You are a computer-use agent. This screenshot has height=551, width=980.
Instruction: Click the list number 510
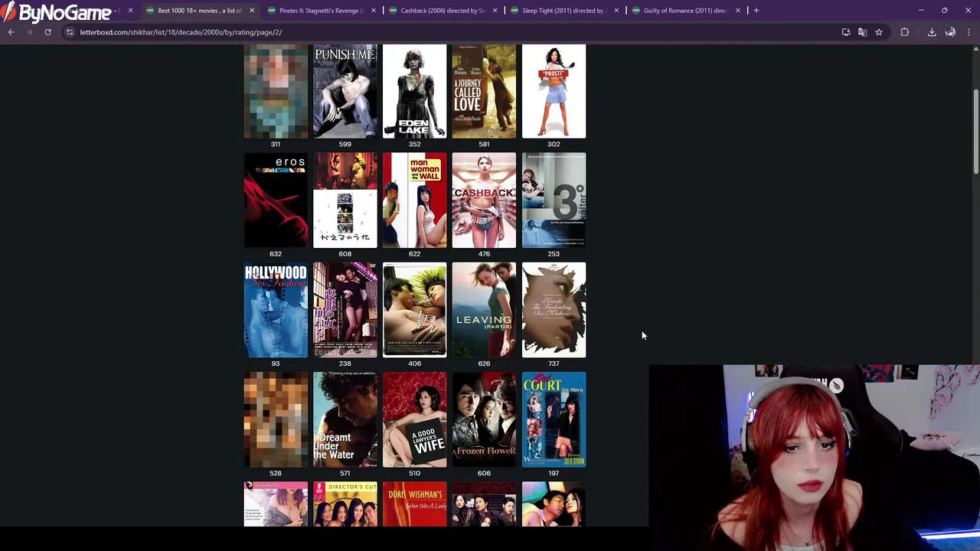pos(414,473)
